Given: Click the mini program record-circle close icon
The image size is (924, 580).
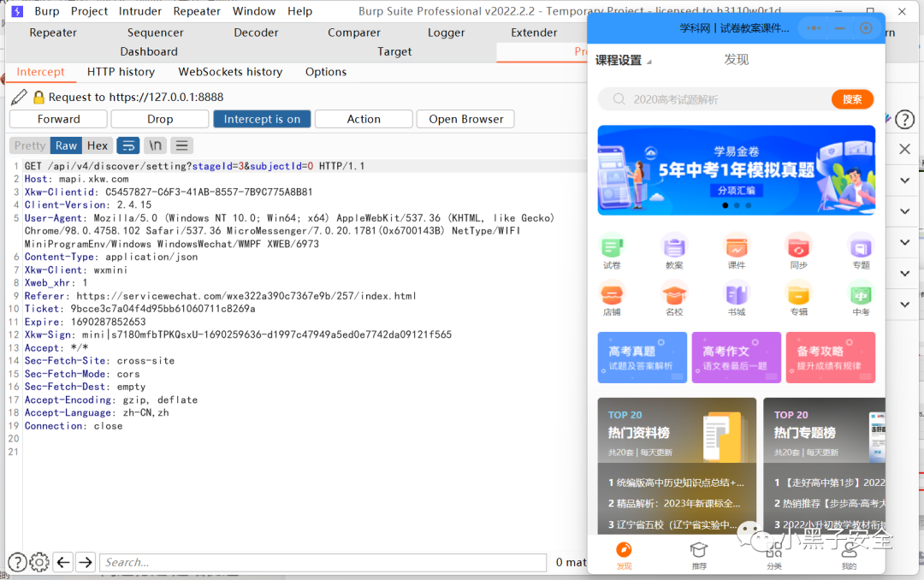Looking at the screenshot, I should point(866,28).
